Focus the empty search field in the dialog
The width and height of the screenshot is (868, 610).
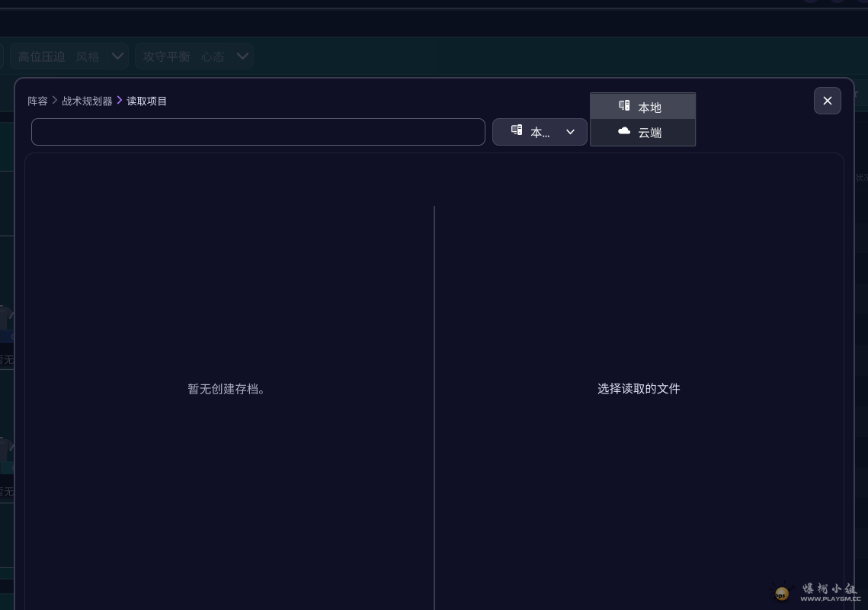258,132
